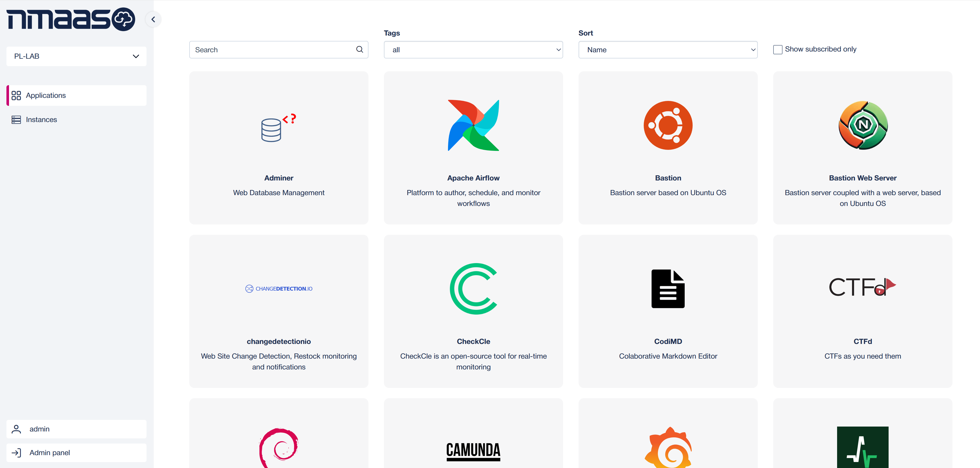The image size is (980, 468).
Task: Open the admin user profile
Action: 76,429
